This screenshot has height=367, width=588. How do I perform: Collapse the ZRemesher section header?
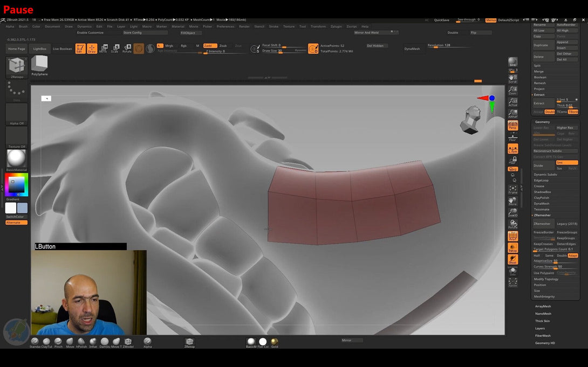point(542,216)
